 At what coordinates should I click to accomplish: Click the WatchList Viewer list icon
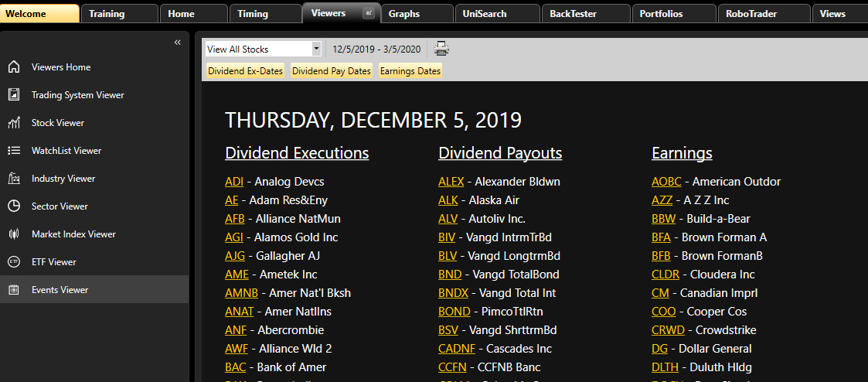click(14, 151)
